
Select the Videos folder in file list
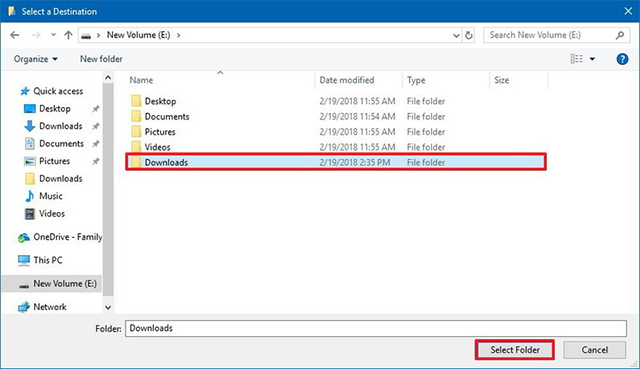point(336,147)
